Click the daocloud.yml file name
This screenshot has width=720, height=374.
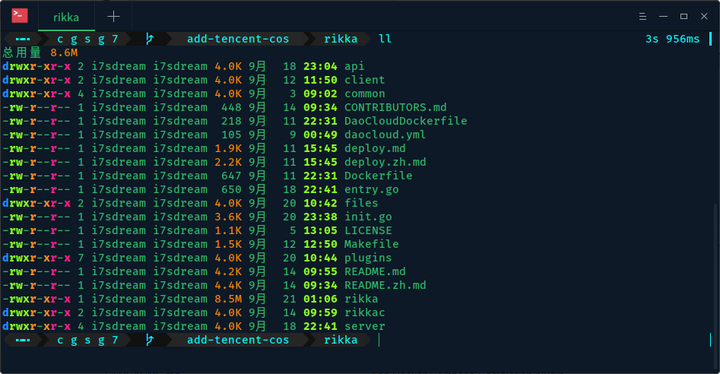tap(385, 135)
